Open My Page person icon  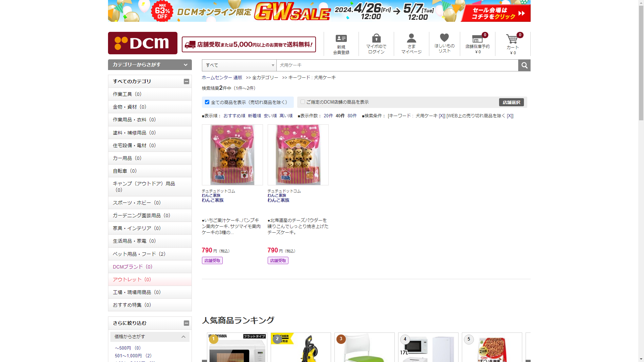(x=411, y=38)
